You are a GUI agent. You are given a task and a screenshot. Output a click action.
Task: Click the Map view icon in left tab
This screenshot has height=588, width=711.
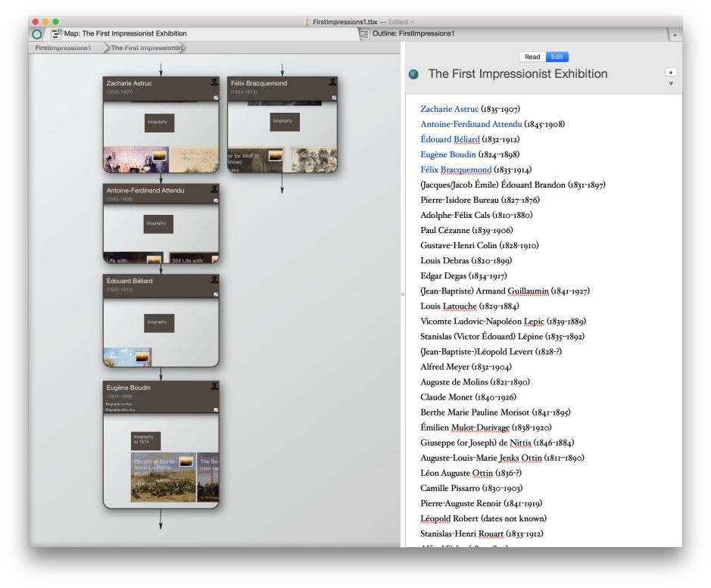pyautogui.click(x=57, y=34)
